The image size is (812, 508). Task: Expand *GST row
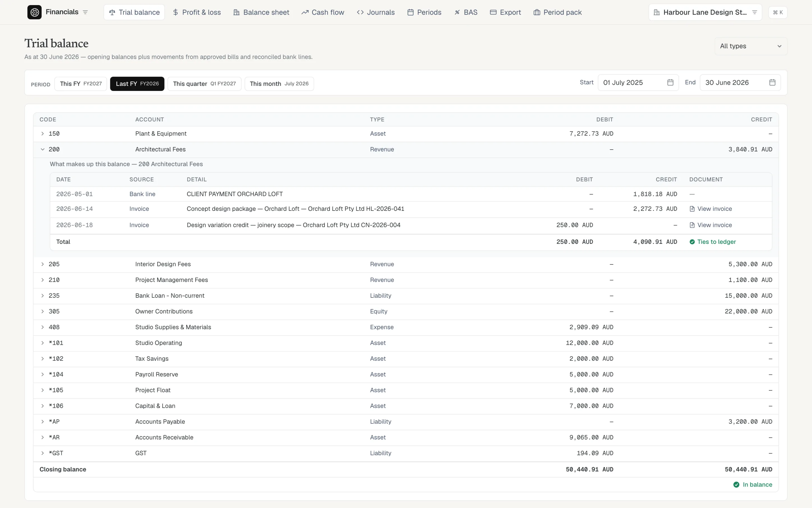tap(43, 453)
